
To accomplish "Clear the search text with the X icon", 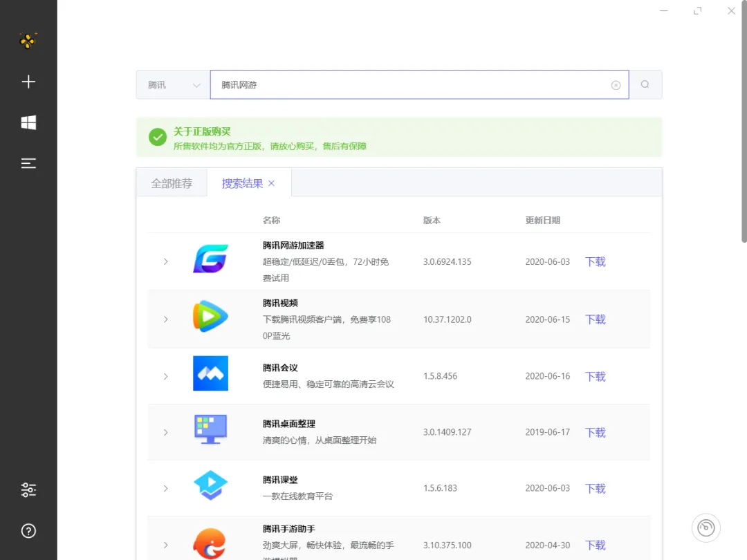I will click(x=616, y=85).
